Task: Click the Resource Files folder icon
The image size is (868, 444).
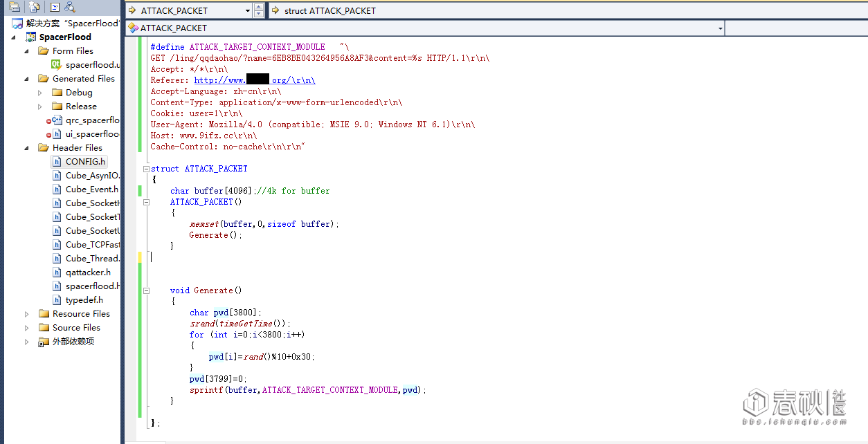Action: tap(44, 313)
